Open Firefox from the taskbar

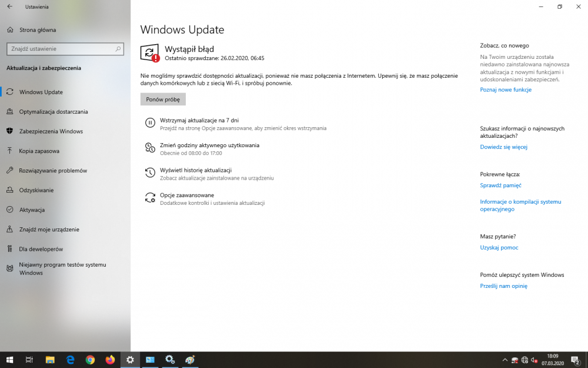pyautogui.click(x=110, y=359)
